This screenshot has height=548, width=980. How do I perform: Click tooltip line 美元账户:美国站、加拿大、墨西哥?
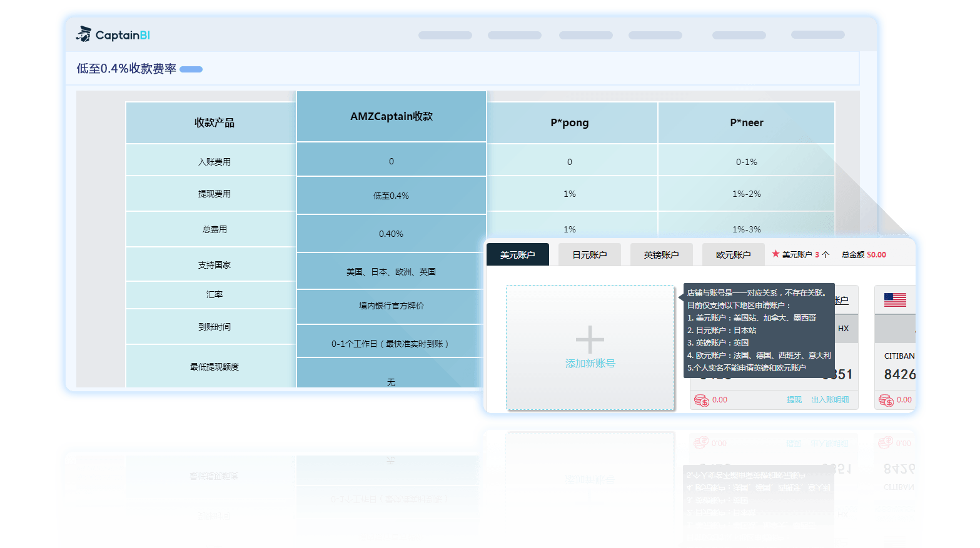click(752, 317)
